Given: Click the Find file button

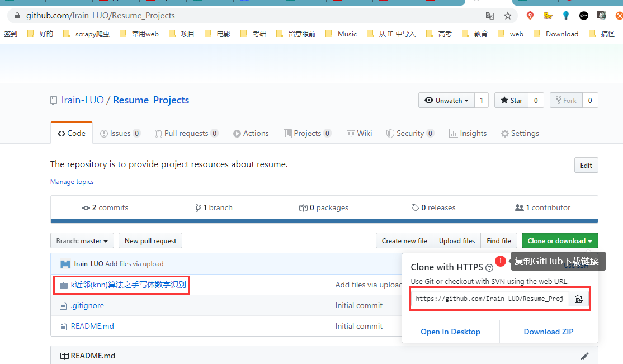Looking at the screenshot, I should tap(499, 241).
